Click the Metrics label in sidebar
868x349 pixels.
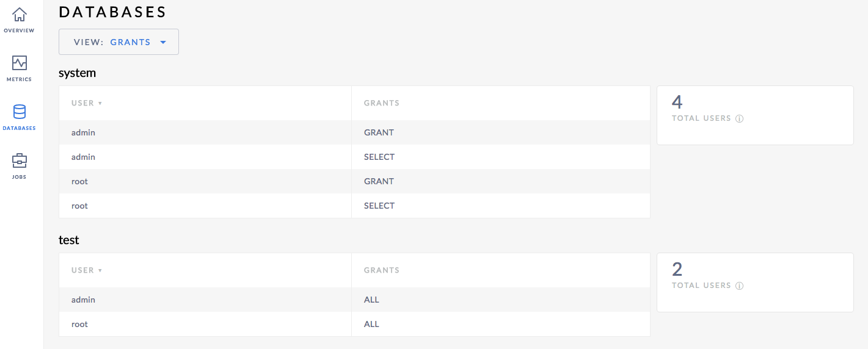pos(19,79)
